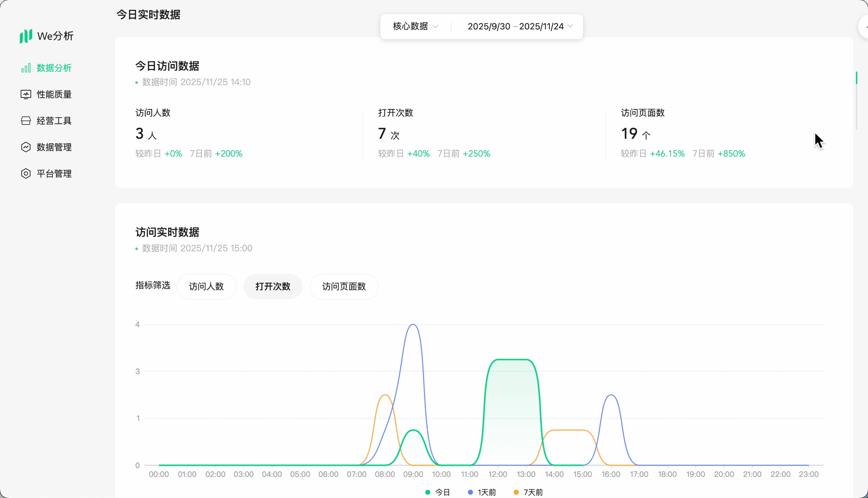Click the 平台管理 settings icon
The image size is (868, 498).
(x=26, y=173)
